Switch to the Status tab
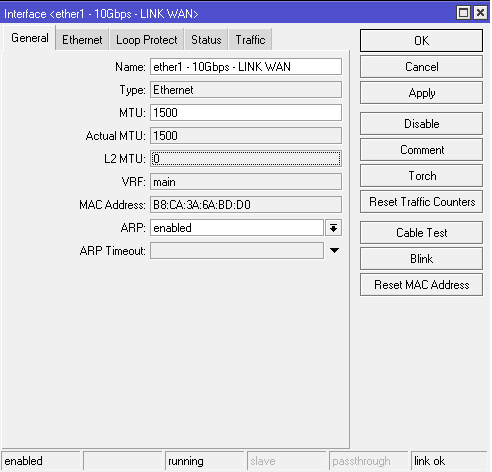Screen dimensions: 492x472 (x=206, y=40)
